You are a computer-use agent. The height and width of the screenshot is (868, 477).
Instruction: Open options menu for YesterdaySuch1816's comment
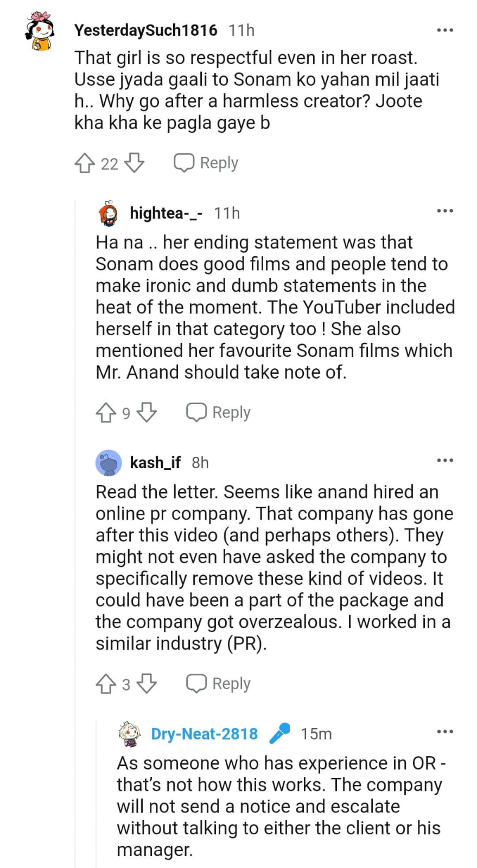[445, 30]
